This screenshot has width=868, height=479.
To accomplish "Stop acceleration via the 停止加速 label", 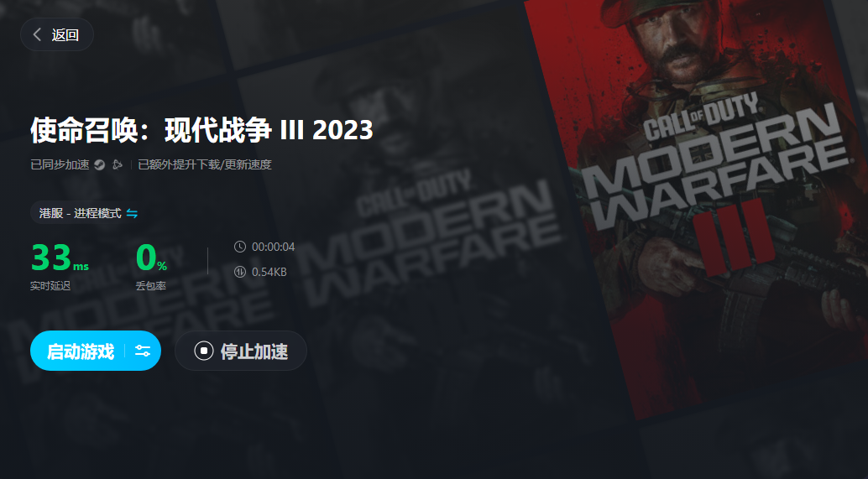I will pos(254,351).
